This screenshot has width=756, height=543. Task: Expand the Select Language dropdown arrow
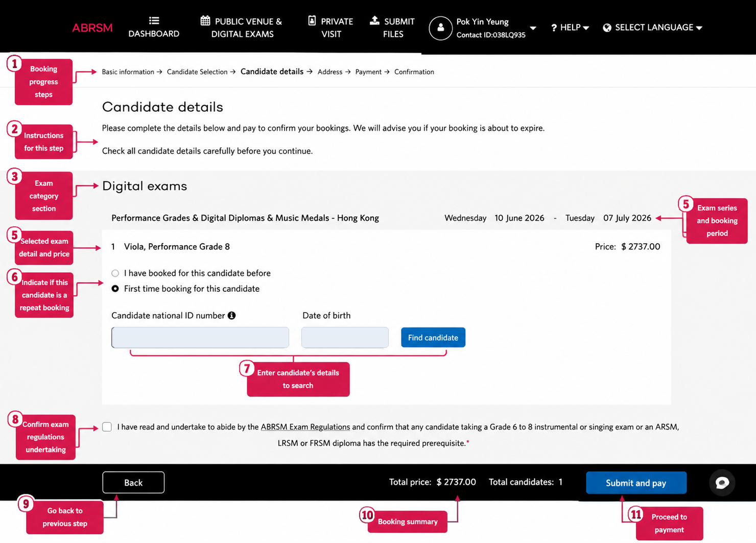699,28
